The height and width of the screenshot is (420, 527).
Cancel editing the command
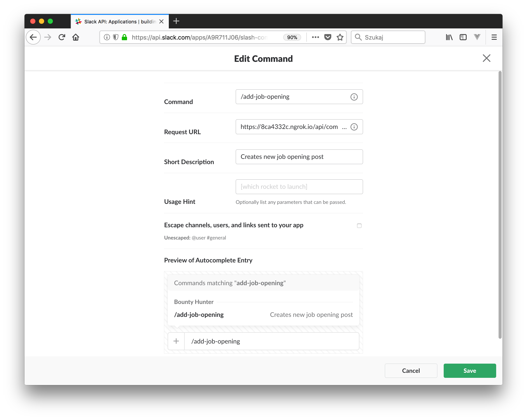click(x=411, y=371)
